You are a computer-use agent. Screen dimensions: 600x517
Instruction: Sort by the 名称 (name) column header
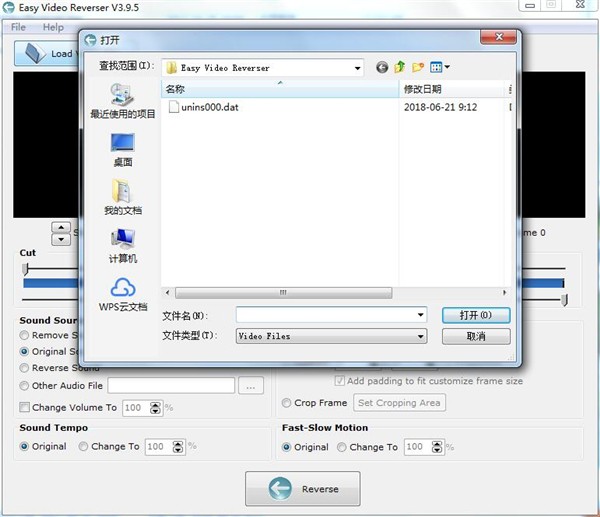280,89
